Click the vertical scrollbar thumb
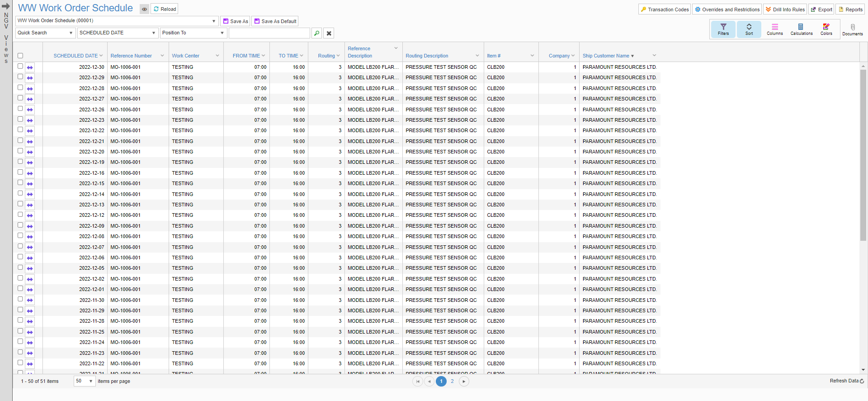The height and width of the screenshot is (401, 868). [x=863, y=155]
